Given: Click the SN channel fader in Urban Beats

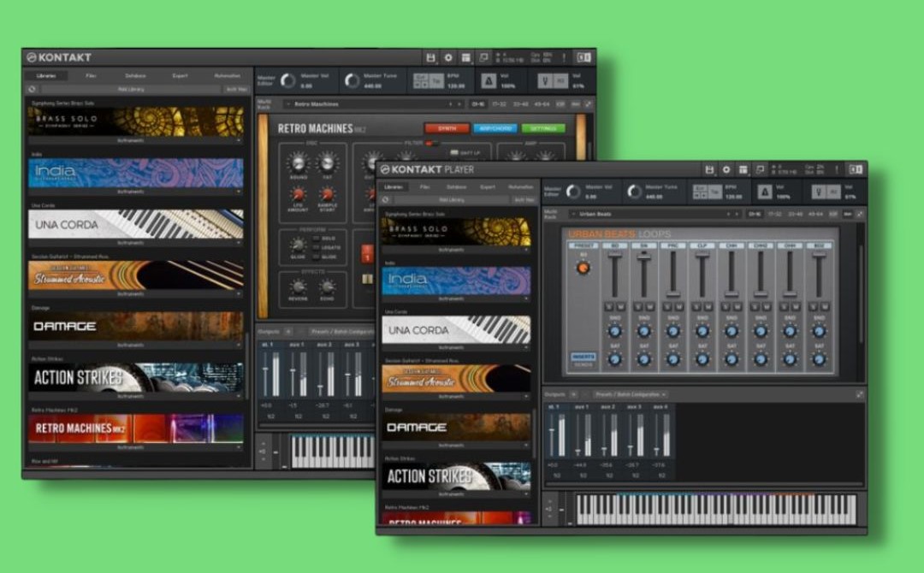Looking at the screenshot, I should pyautogui.click(x=644, y=257).
